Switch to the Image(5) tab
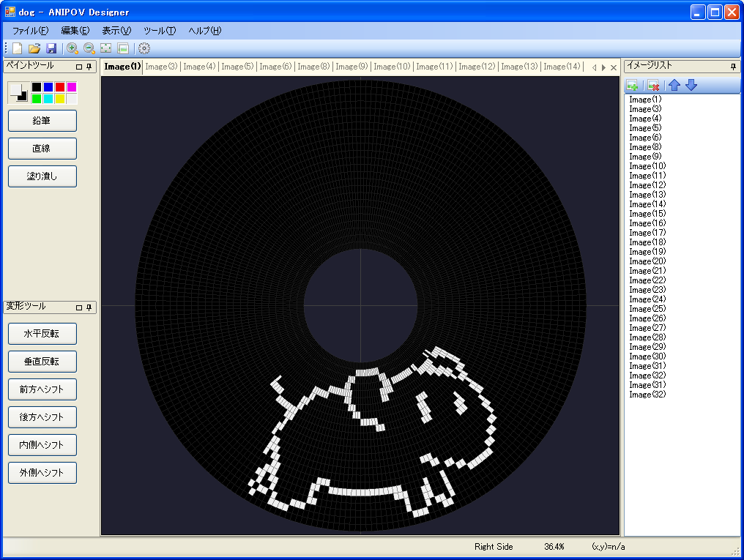744x560 pixels. (237, 67)
